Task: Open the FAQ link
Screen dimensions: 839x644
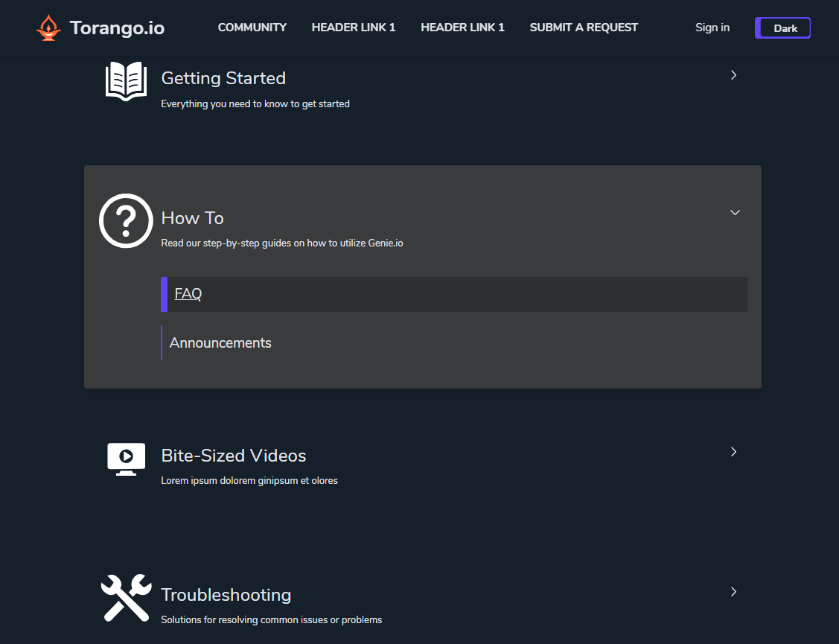Action: tap(188, 294)
